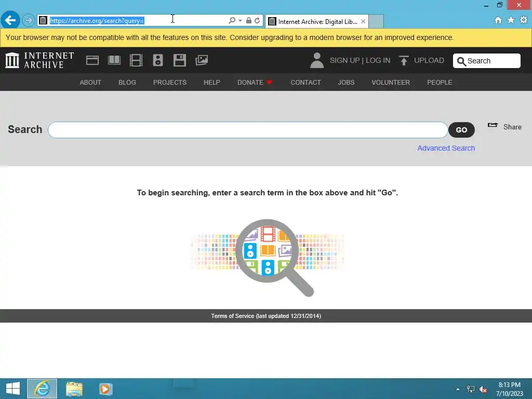Open the Images picture icon
Viewport: 532px width, 399px height.
click(202, 60)
